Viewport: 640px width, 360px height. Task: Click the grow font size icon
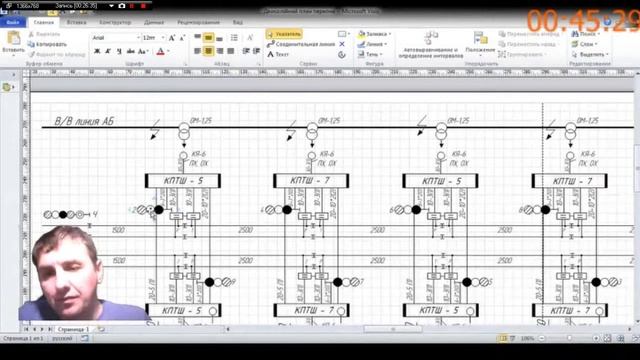pyautogui.click(x=172, y=38)
